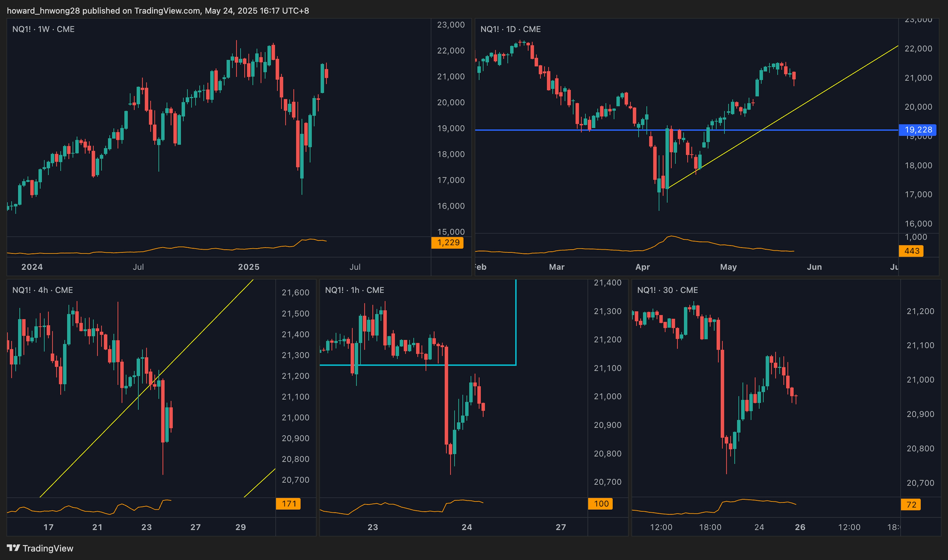Click the TradingView brand text

tap(48, 548)
